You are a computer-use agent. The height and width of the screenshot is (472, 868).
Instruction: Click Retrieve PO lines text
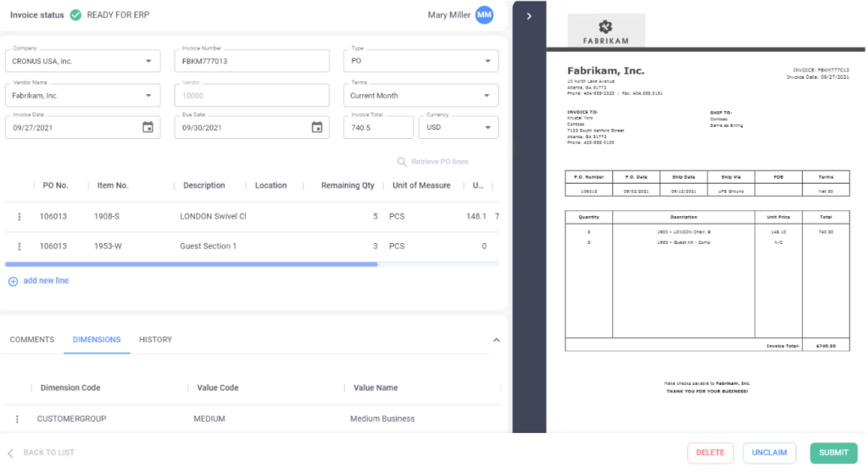(440, 162)
